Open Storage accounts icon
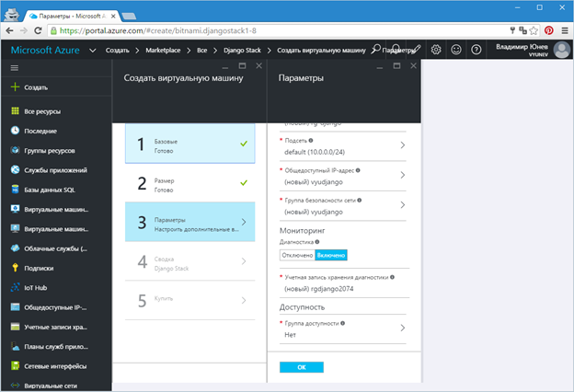 coord(15,327)
